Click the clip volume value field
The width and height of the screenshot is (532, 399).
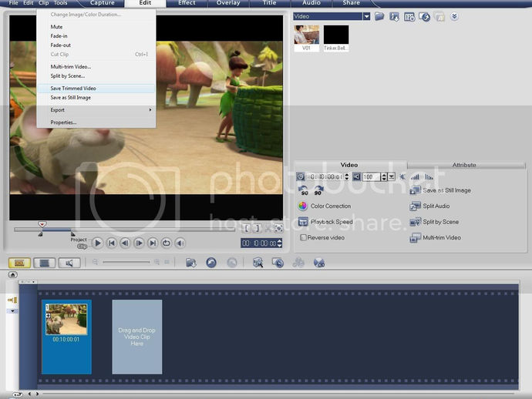pos(371,176)
